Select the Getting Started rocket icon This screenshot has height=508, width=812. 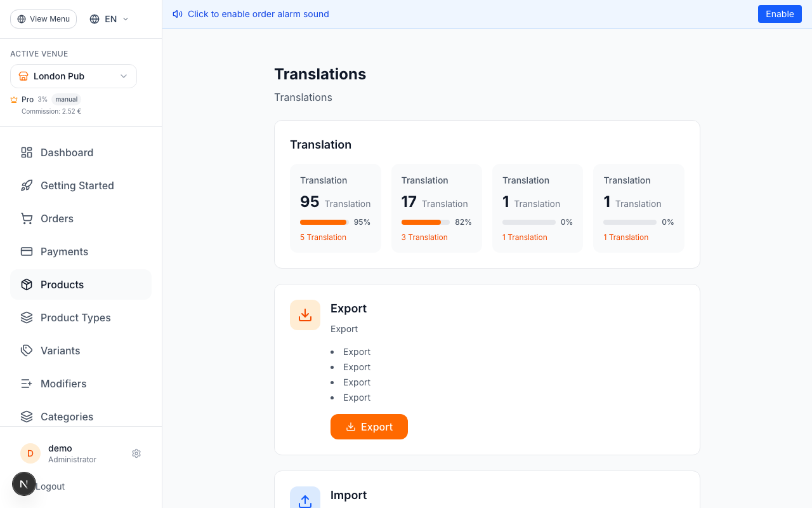(x=26, y=185)
